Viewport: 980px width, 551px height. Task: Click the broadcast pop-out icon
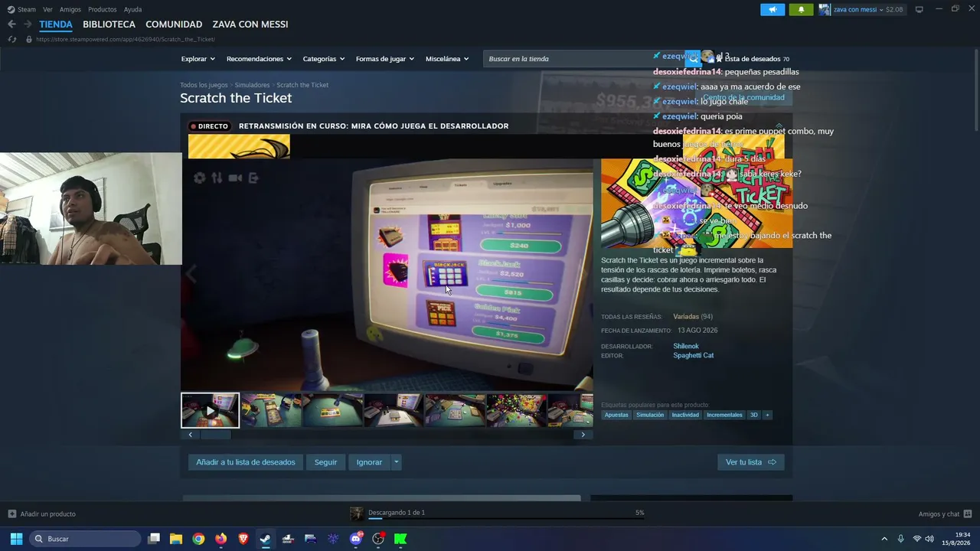253,178
